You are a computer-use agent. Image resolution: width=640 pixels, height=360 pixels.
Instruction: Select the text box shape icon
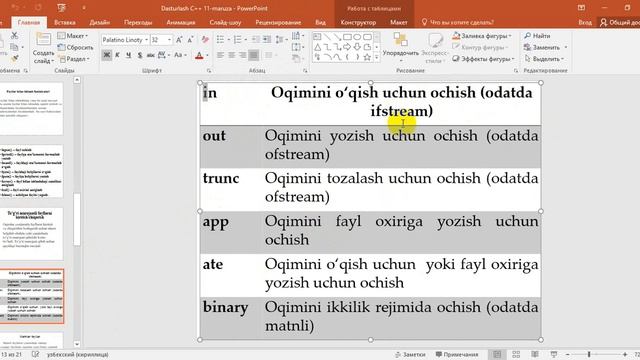coord(317,37)
